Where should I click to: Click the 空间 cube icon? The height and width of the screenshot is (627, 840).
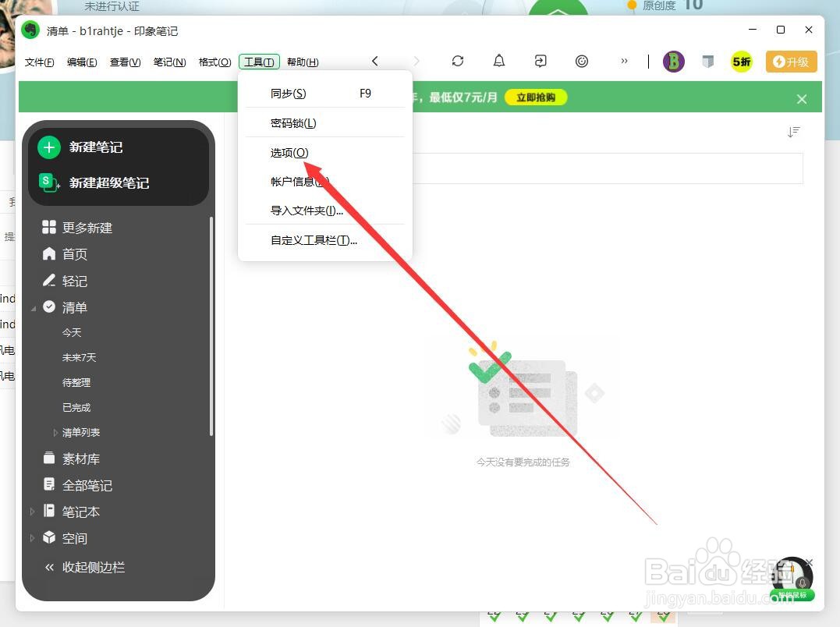(49, 537)
